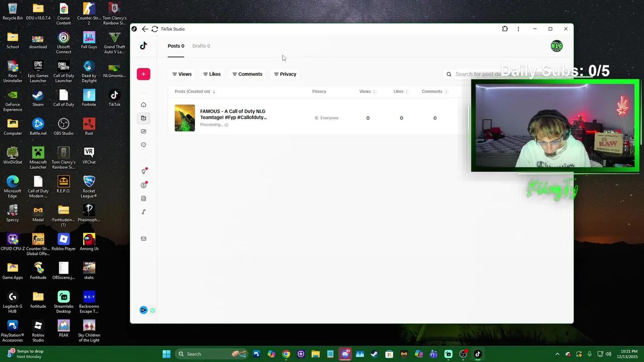This screenshot has width=644, height=362.
Task: Open the three-dot app menu
Action: (518, 29)
